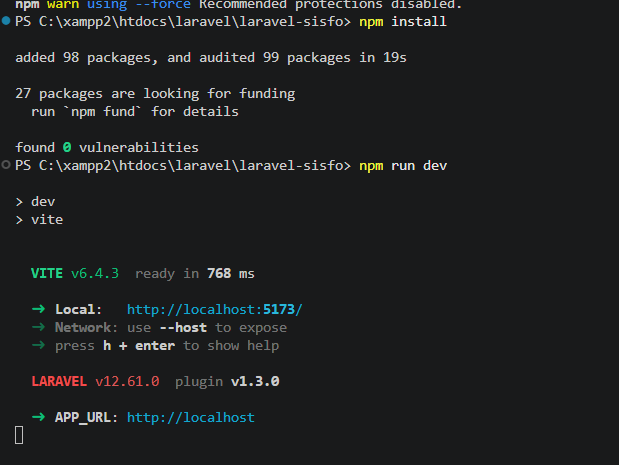Click the 'APP_URL:' label
The width and height of the screenshot is (619, 465).
tap(86, 417)
